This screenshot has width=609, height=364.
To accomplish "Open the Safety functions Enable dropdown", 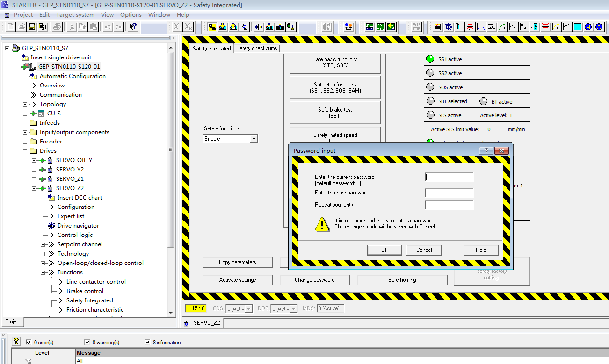I will (x=253, y=139).
